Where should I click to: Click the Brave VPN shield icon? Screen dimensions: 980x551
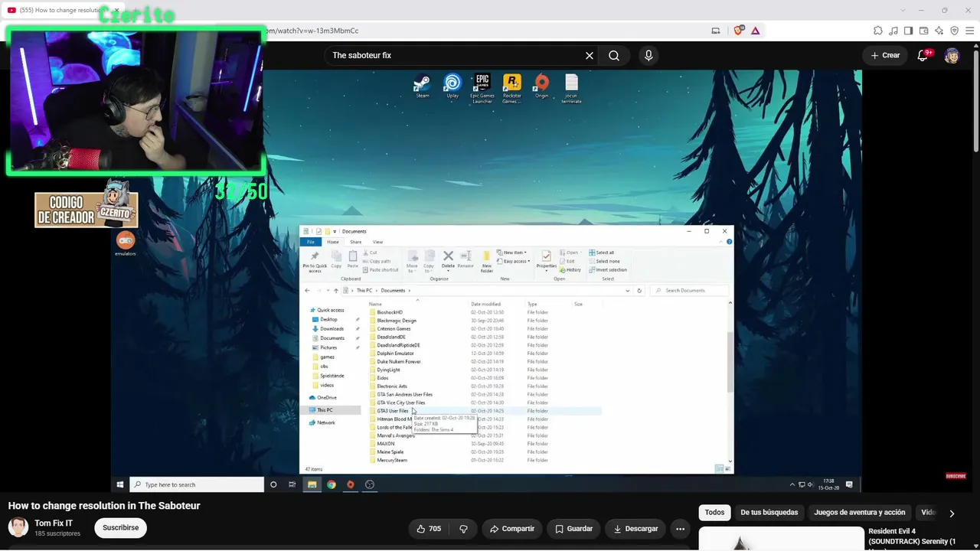tap(955, 31)
